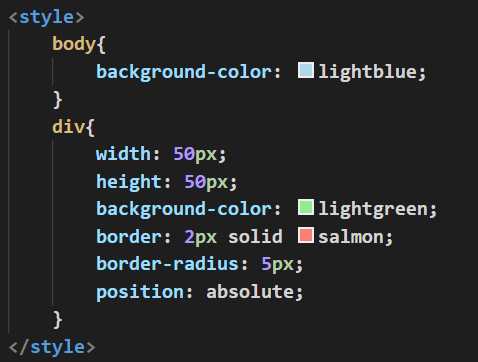Place cursor on opening style tag
This screenshot has height=362, width=478.
click(46, 17)
